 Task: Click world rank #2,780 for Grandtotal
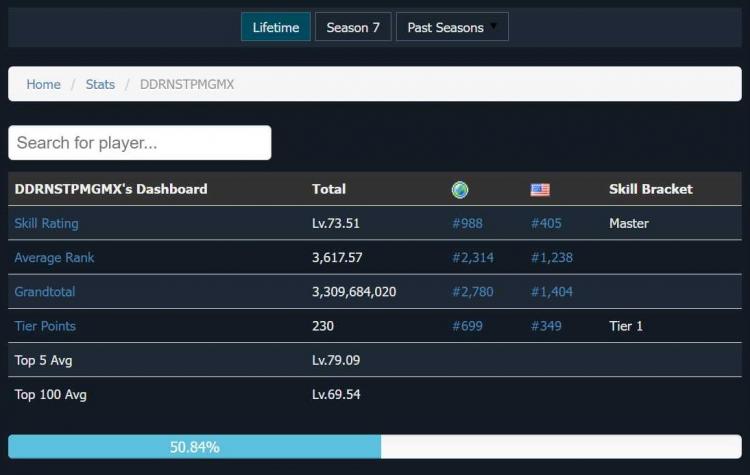[472, 292]
